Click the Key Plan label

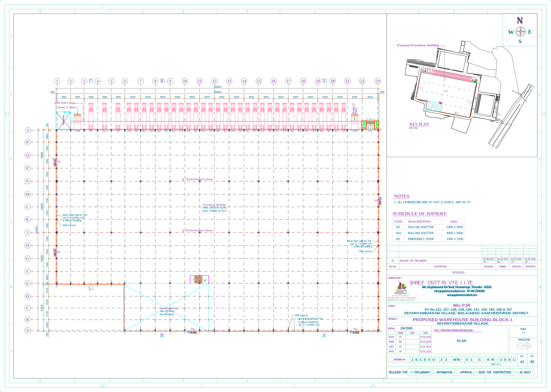pos(419,124)
